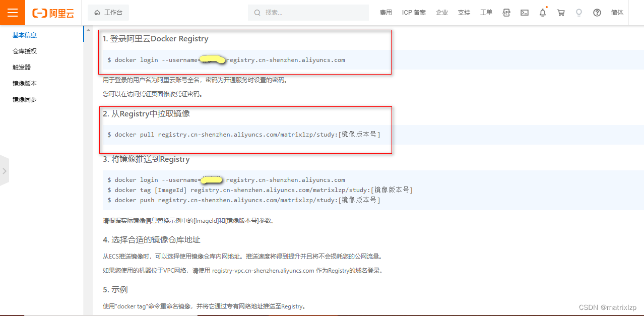Click the docker pull command line
Viewport: 644px width, 316px height.
244,135
